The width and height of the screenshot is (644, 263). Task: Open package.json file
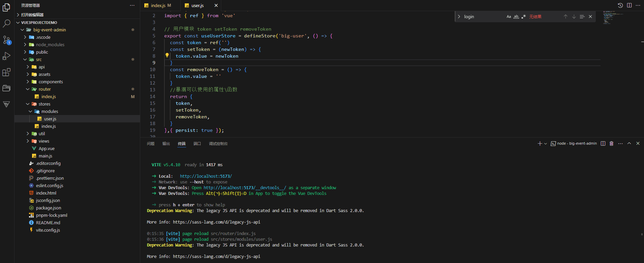click(x=77, y=208)
